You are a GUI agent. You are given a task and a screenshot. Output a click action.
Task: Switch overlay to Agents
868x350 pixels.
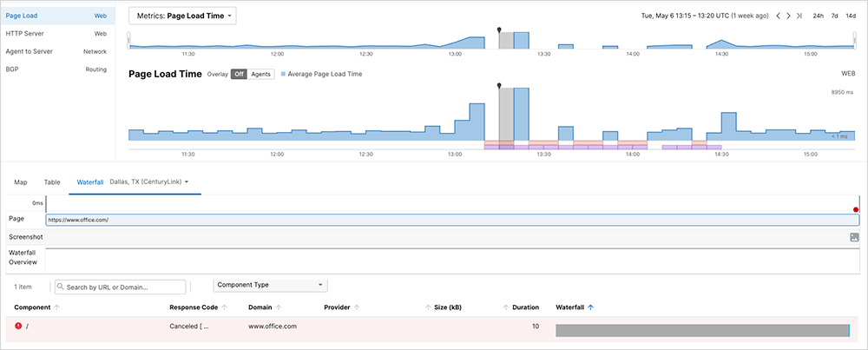tap(260, 75)
